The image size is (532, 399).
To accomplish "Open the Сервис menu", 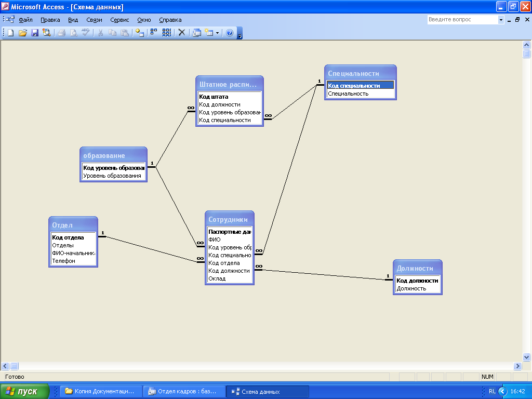I will click(119, 20).
